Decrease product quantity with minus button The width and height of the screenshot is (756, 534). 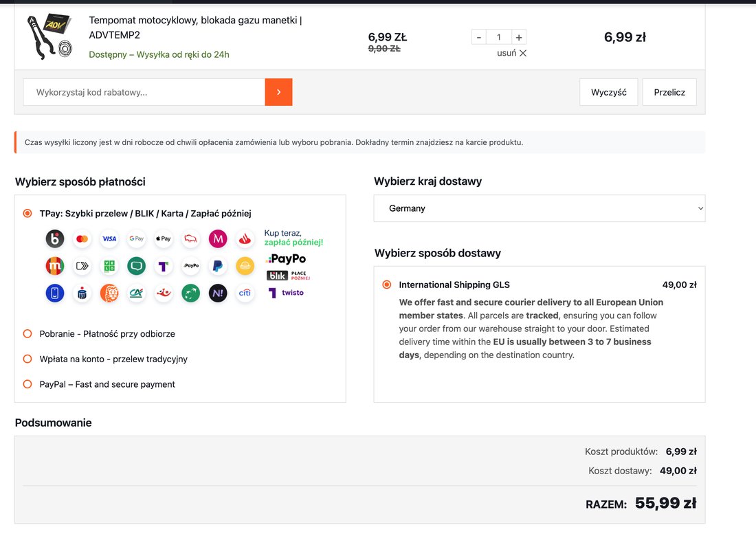point(479,37)
